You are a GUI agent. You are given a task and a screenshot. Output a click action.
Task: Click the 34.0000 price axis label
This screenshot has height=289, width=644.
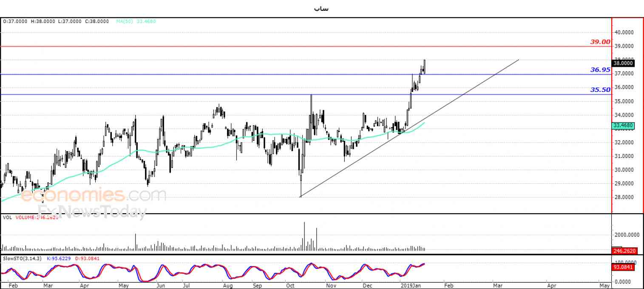(x=624, y=115)
